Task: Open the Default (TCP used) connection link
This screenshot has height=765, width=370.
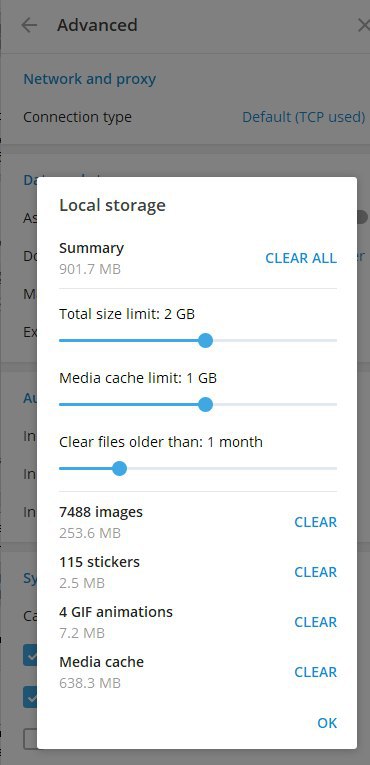Action: 304,117
